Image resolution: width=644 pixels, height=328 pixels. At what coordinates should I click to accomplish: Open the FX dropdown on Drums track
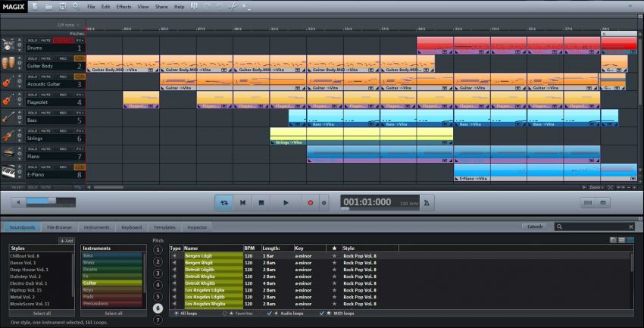80,41
